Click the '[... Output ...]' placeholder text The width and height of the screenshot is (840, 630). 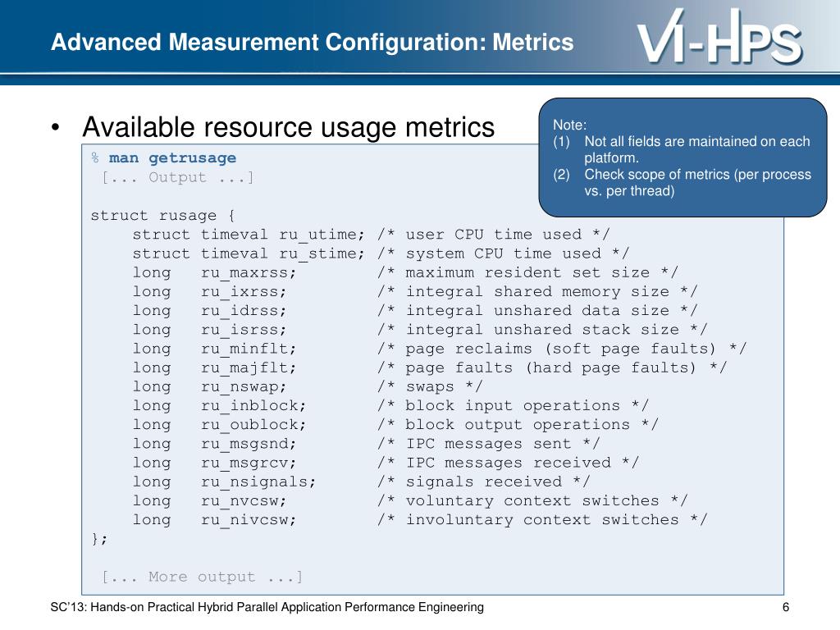[x=178, y=177]
